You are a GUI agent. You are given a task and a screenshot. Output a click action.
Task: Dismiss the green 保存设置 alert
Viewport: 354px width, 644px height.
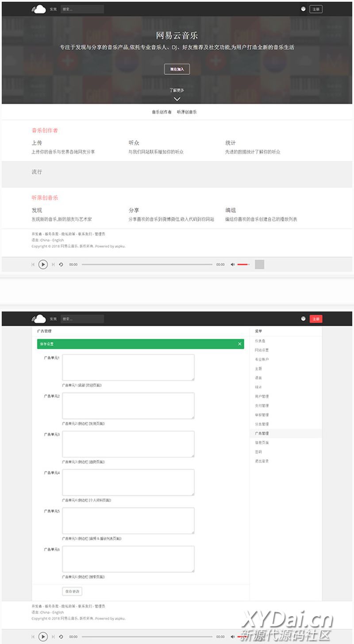coord(240,344)
